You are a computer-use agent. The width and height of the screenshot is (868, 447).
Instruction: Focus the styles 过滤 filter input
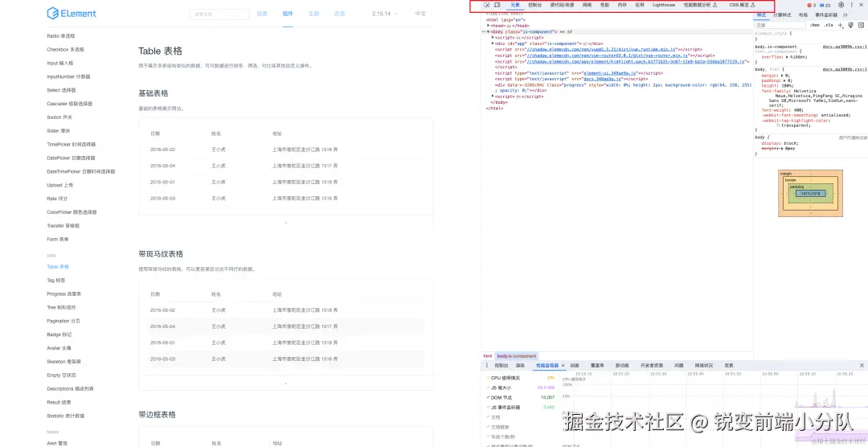click(x=780, y=25)
